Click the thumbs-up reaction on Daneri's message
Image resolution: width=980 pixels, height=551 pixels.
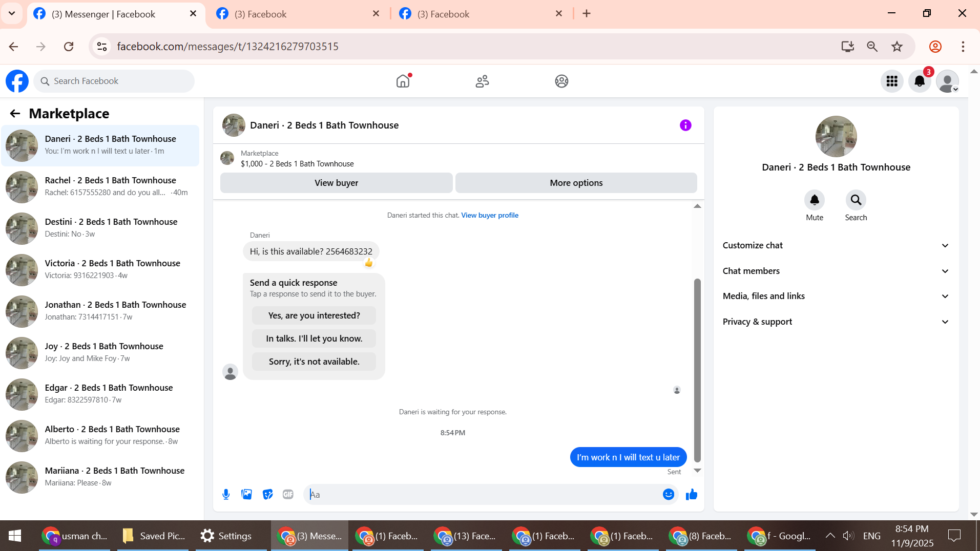369,263
